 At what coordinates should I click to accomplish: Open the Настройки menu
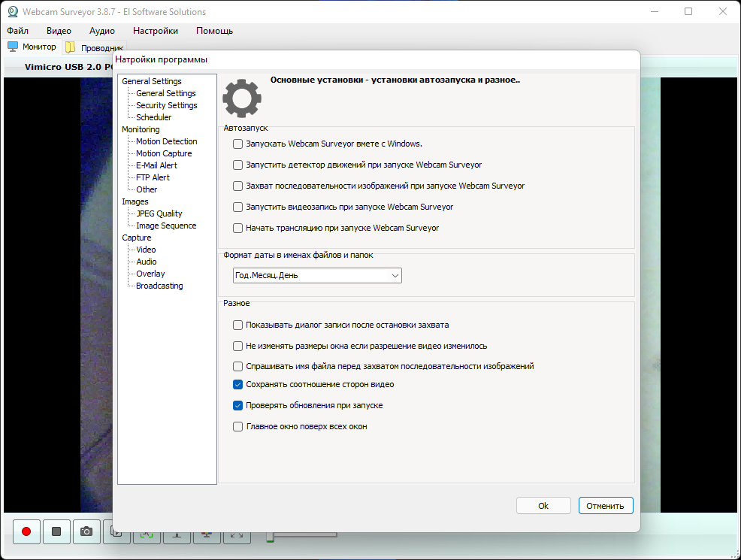(x=155, y=31)
